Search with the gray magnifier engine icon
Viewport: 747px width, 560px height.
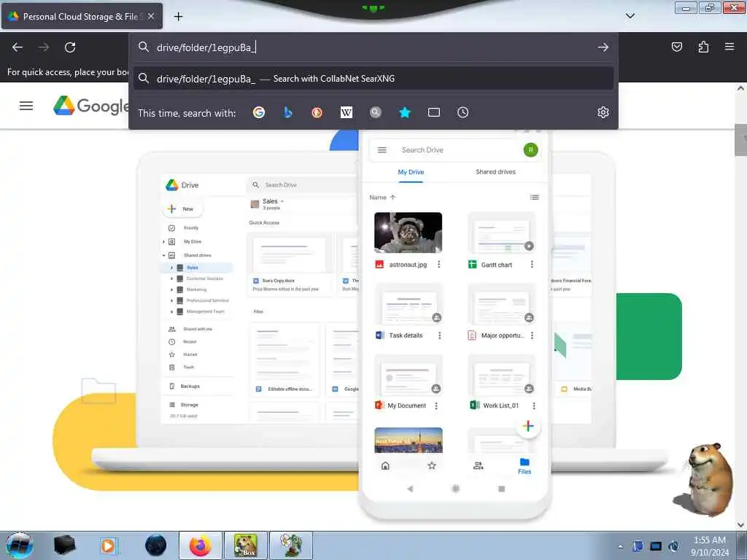pos(376,112)
